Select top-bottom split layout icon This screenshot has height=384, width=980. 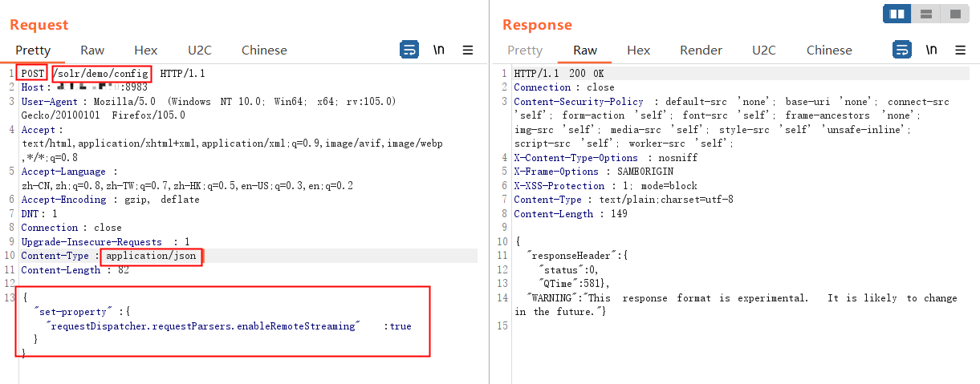pyautogui.click(x=926, y=14)
